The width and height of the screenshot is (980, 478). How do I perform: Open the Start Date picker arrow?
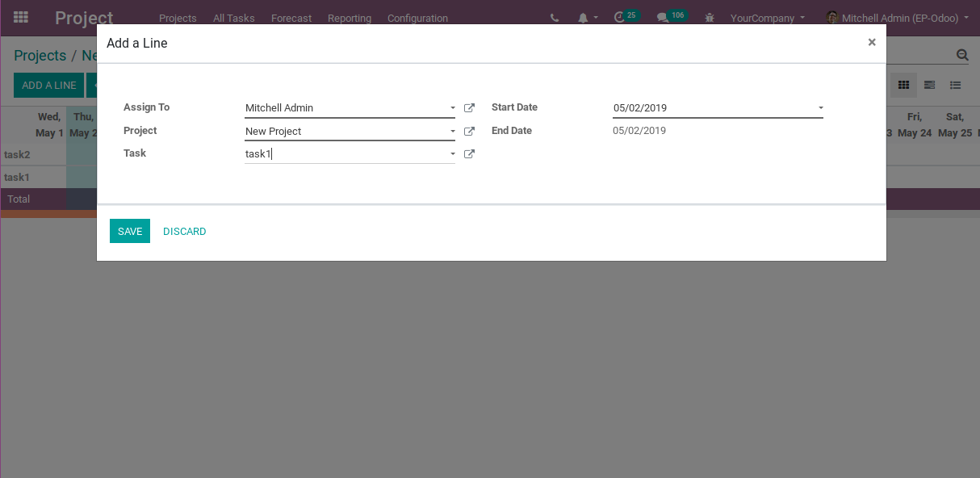tap(820, 108)
